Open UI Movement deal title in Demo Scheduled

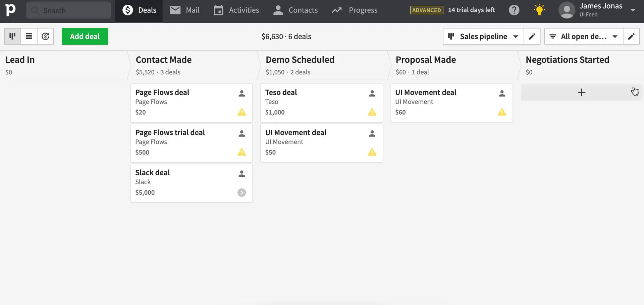pos(296,132)
